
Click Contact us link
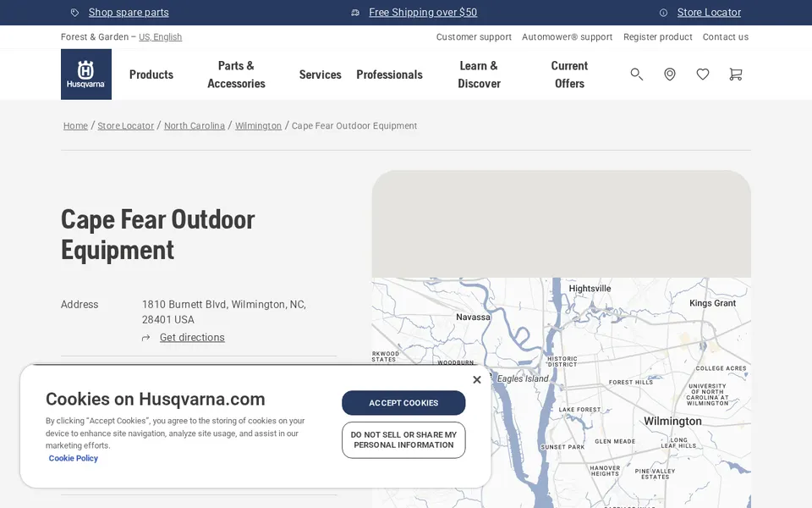[726, 36]
